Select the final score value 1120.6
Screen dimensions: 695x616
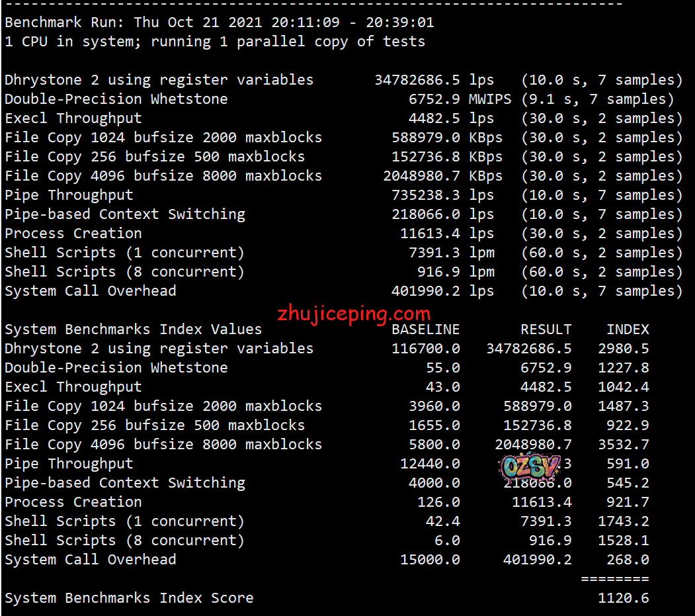(623, 598)
